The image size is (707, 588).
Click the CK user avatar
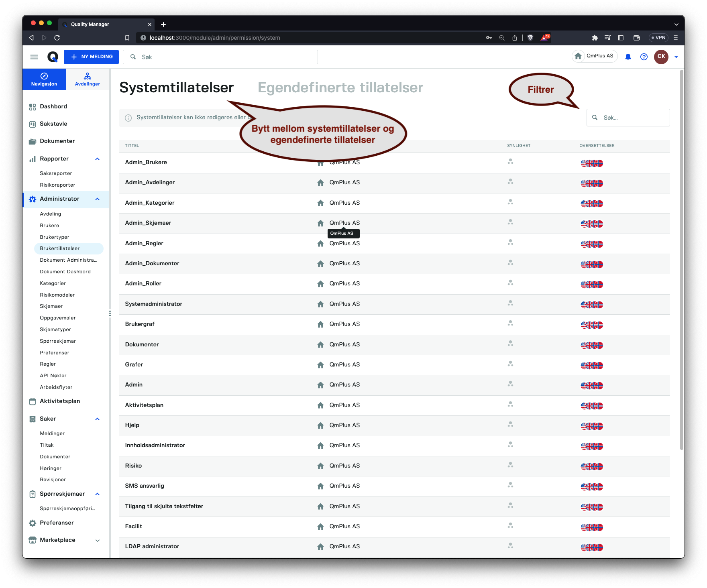[661, 57]
